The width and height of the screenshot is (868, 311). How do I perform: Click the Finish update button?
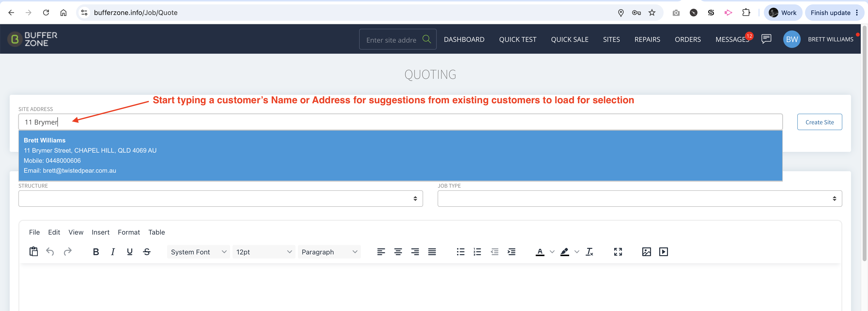pyautogui.click(x=834, y=13)
